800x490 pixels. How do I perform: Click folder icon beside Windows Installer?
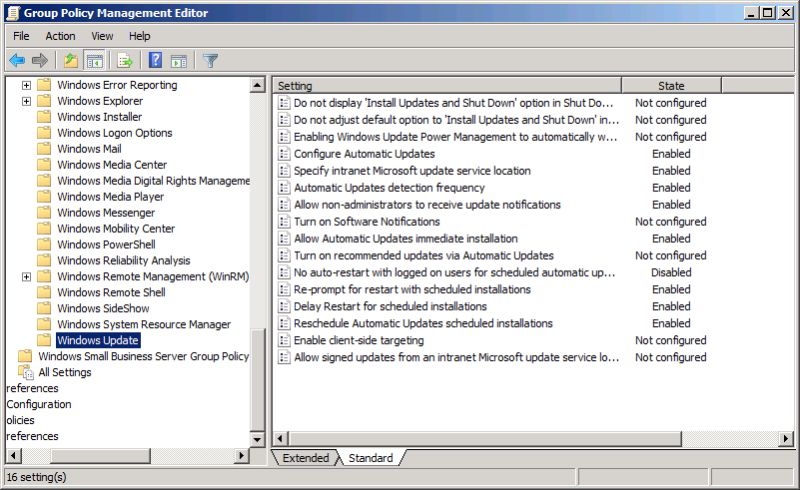(44, 117)
